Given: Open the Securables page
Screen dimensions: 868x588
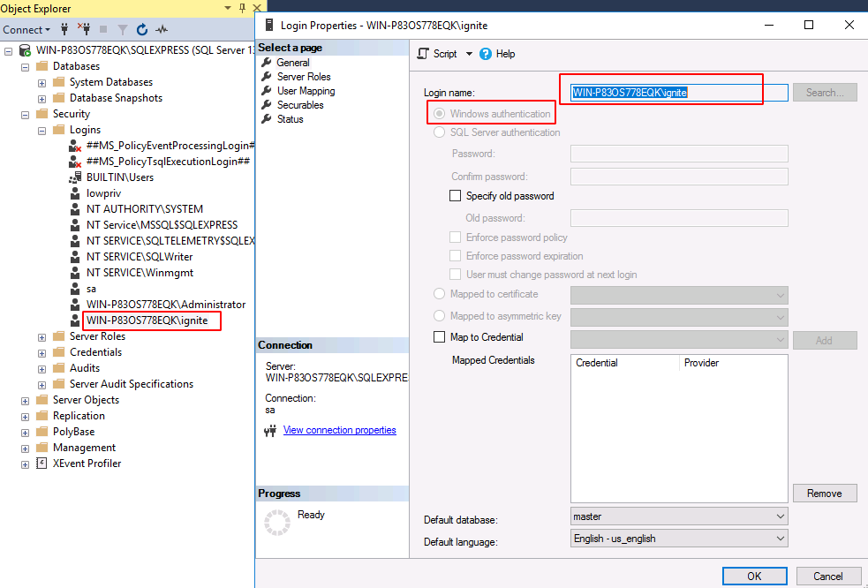Looking at the screenshot, I should point(300,105).
